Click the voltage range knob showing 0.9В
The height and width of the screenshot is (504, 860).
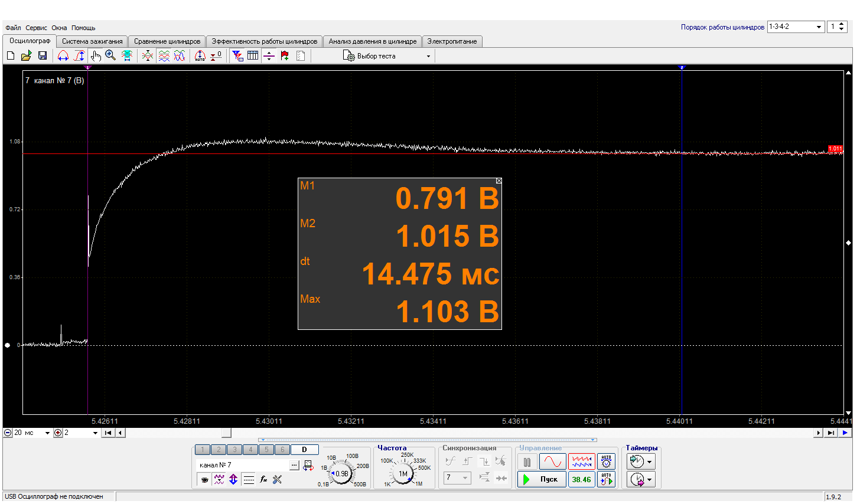pos(342,473)
